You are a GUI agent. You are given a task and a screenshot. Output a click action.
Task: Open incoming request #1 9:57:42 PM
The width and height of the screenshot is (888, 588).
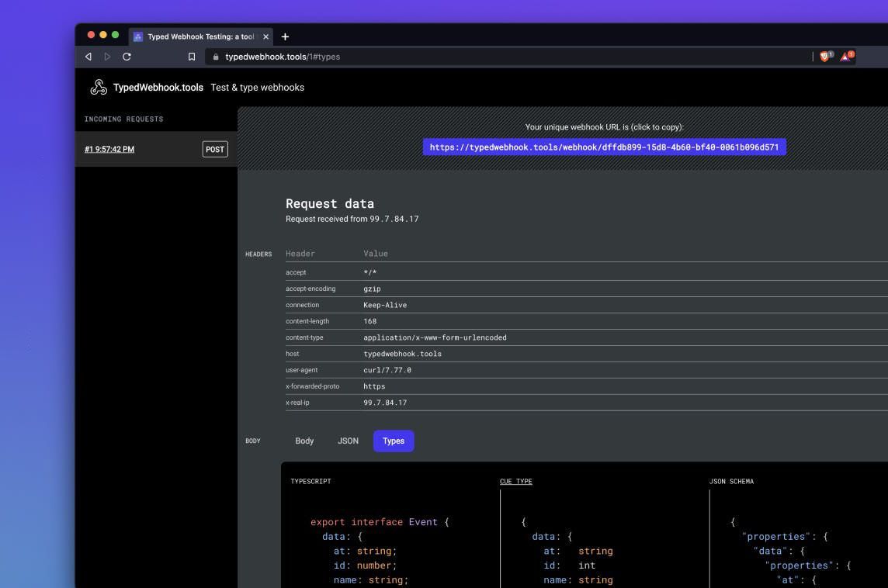pyautogui.click(x=109, y=150)
